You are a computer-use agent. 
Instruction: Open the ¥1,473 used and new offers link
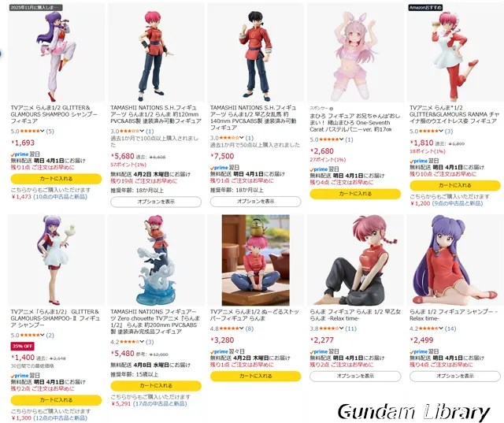click(x=49, y=197)
